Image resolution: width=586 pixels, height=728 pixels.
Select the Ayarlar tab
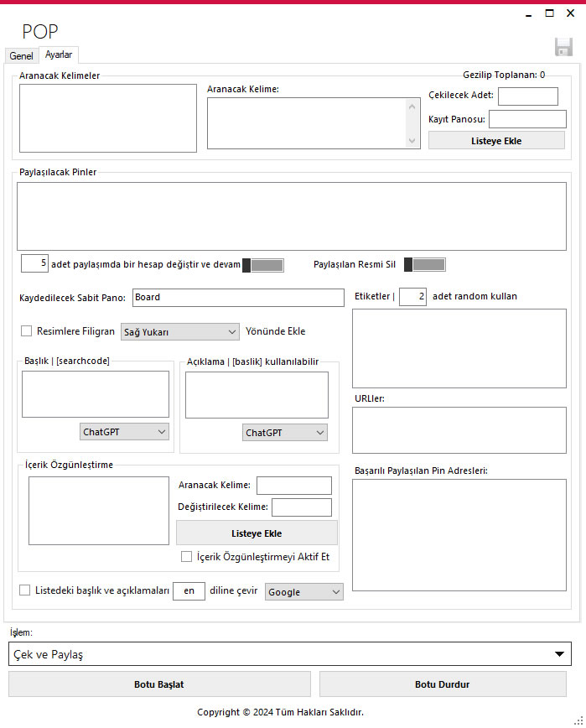tap(59, 55)
